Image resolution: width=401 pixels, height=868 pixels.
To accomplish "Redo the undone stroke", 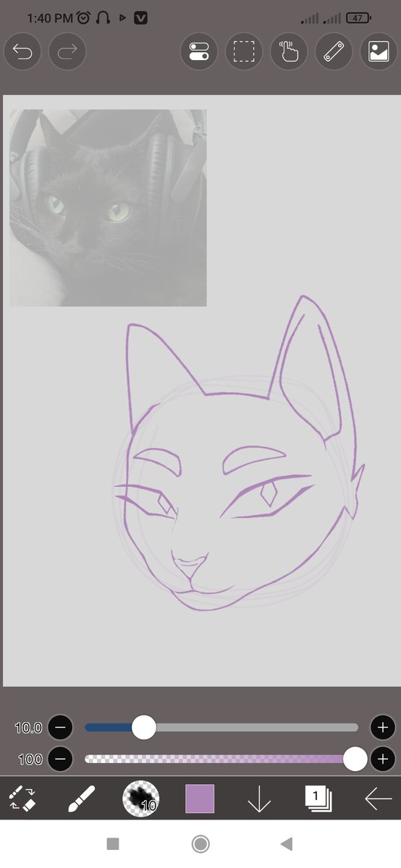I will click(67, 52).
